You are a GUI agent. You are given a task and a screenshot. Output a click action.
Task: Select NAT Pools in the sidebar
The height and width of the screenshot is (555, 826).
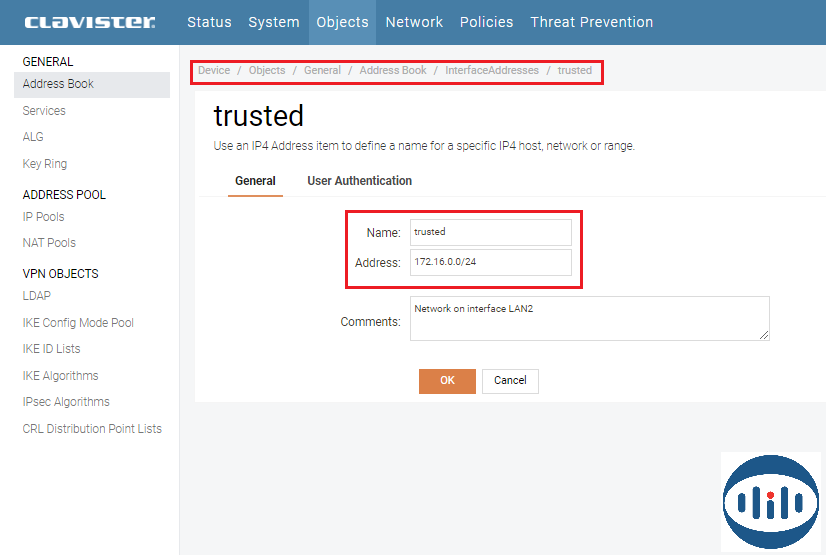[49, 243]
